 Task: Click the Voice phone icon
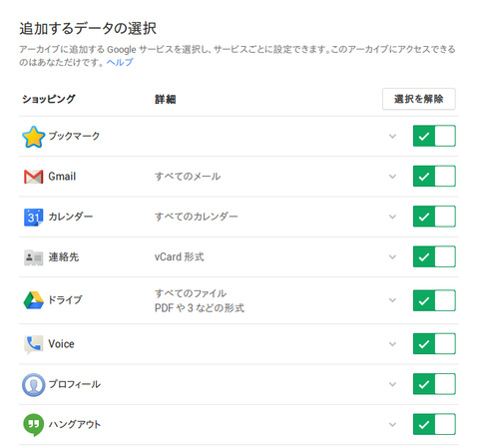point(33,344)
